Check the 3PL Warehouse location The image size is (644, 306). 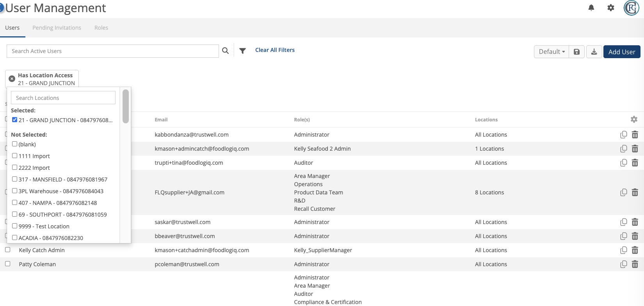tap(14, 191)
